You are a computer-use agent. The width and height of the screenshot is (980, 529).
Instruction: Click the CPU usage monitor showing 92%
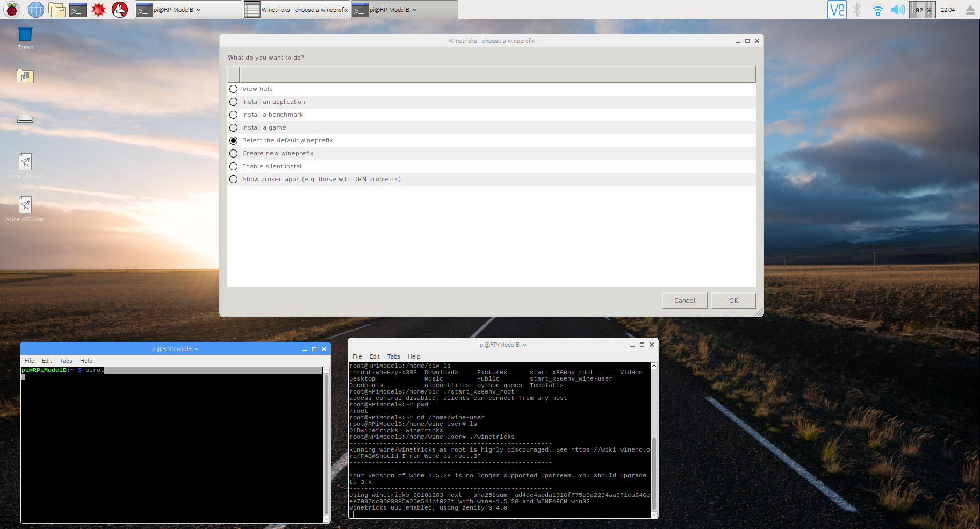[x=923, y=10]
